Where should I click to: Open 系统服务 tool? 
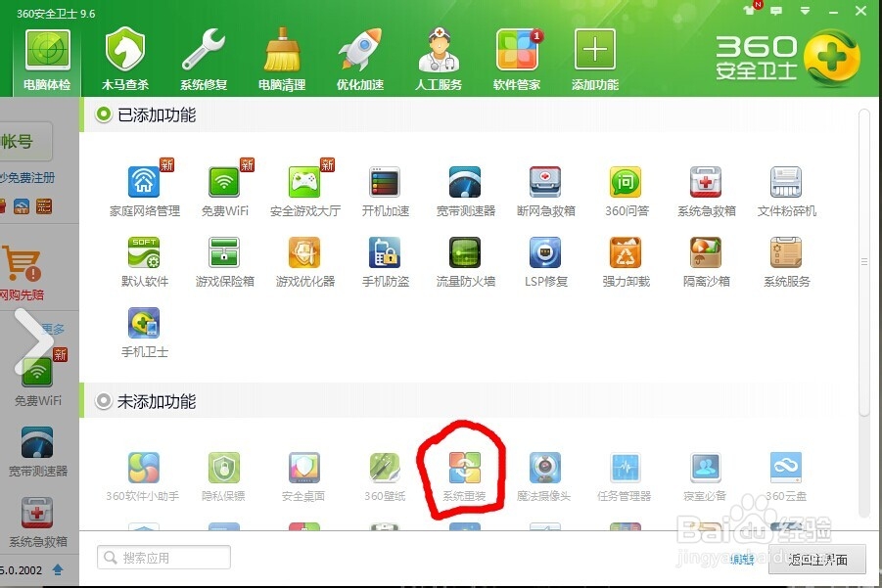pos(786,262)
